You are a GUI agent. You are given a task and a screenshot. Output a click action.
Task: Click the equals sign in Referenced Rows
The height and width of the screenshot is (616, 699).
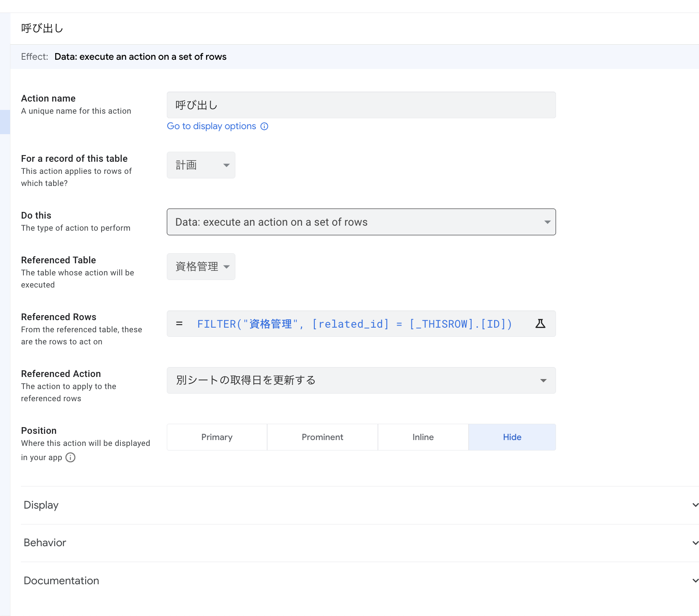pyautogui.click(x=179, y=323)
